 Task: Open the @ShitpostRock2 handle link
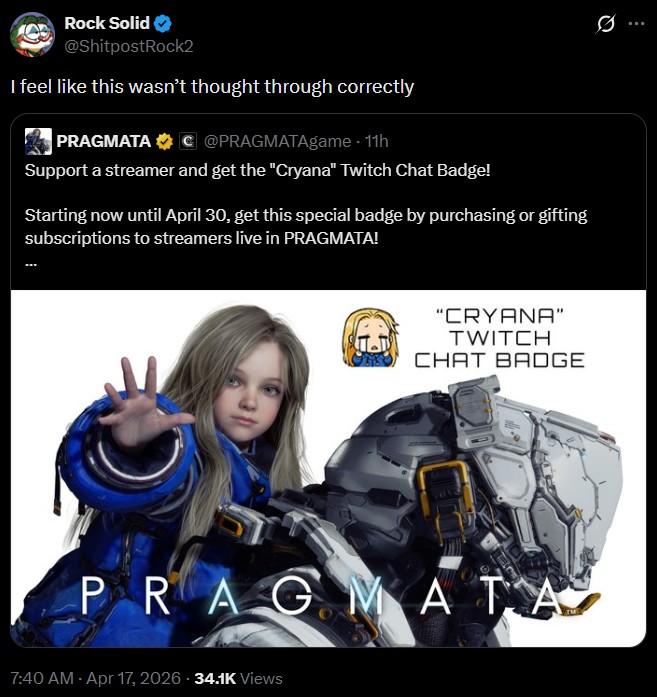129,46
